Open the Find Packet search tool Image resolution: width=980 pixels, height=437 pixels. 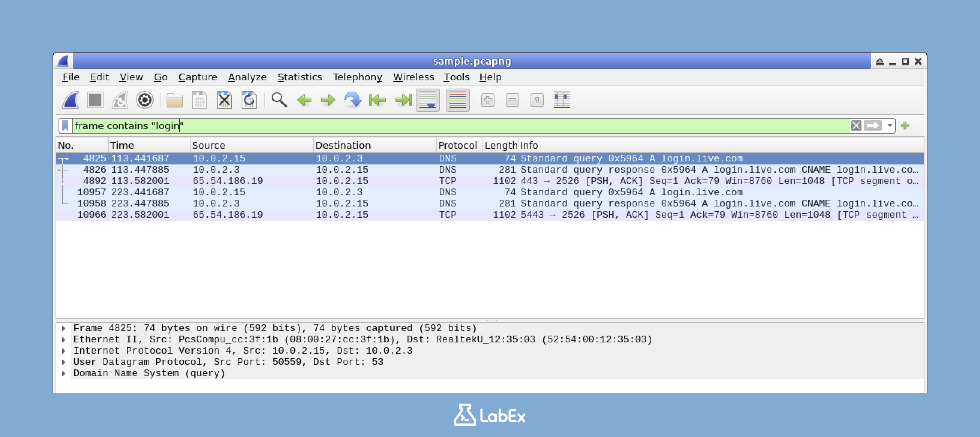coord(279,100)
